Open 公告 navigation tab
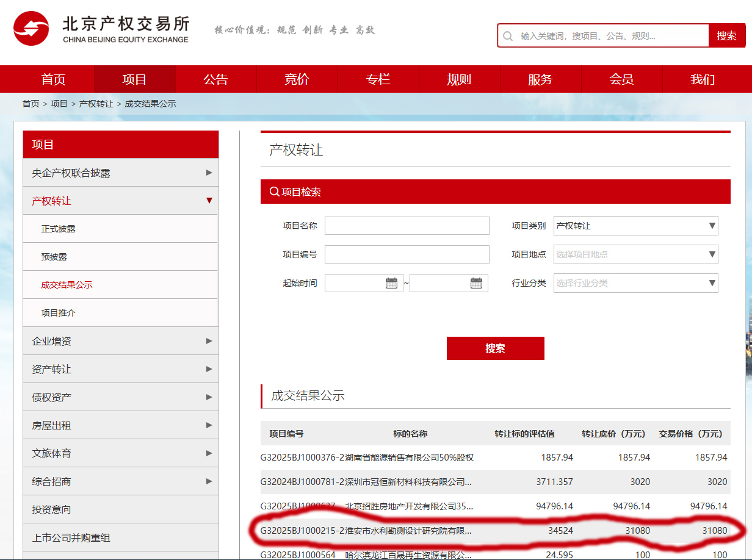752x560 pixels. click(x=215, y=79)
